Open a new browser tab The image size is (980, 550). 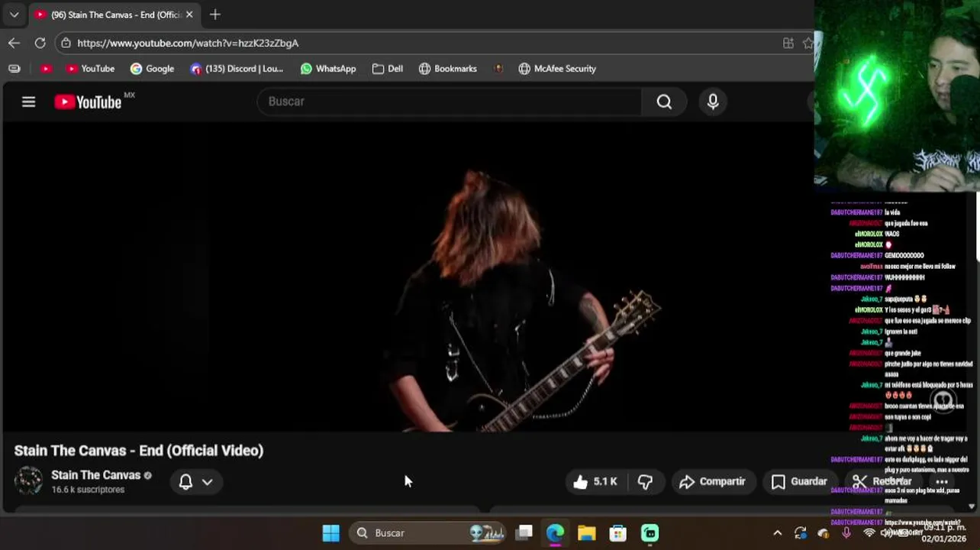coord(215,15)
